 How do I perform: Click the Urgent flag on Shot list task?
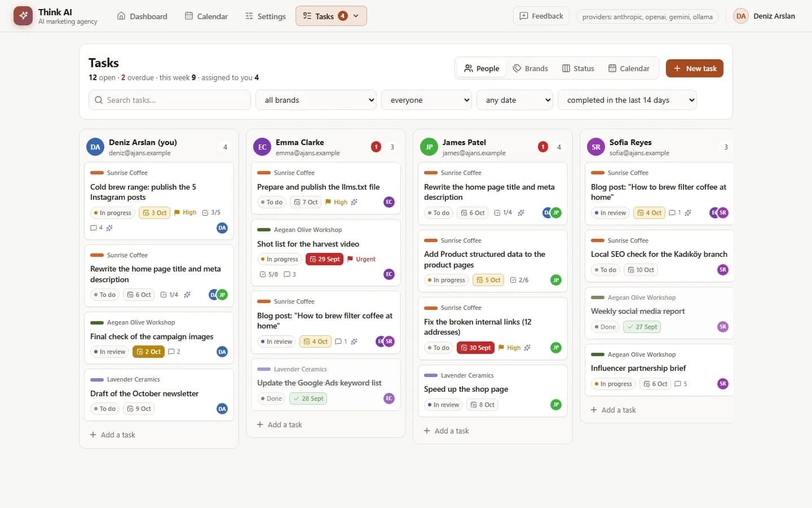point(361,259)
